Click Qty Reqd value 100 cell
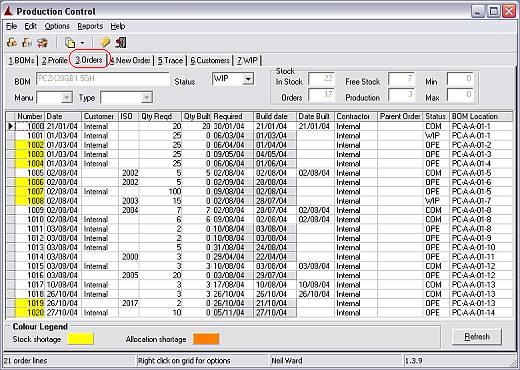This screenshot has width=520, height=370. point(160,192)
